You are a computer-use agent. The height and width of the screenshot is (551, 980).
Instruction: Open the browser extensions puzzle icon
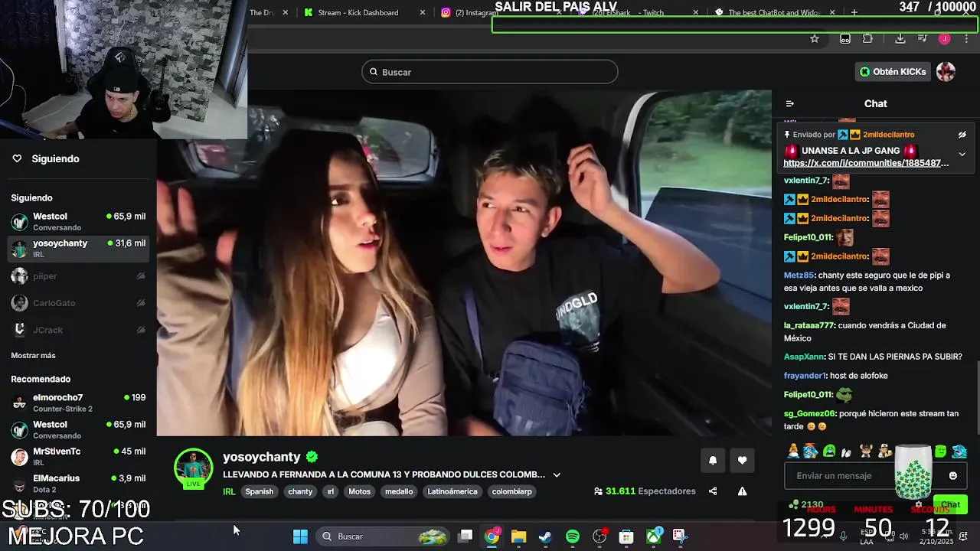tap(867, 39)
